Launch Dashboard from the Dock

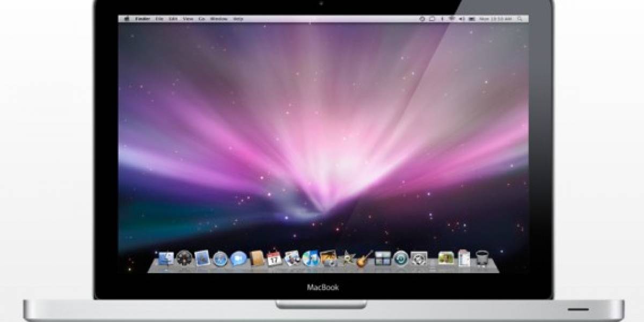click(184, 259)
